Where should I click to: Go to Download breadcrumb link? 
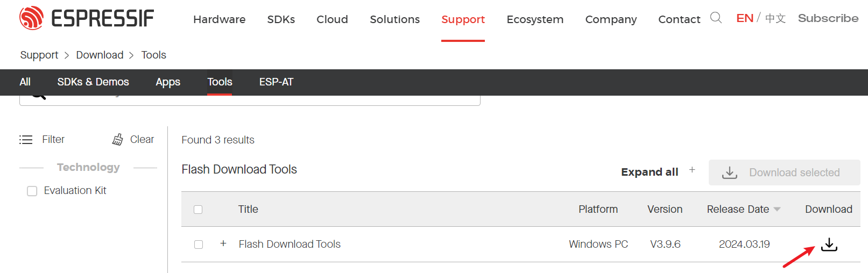tap(100, 55)
